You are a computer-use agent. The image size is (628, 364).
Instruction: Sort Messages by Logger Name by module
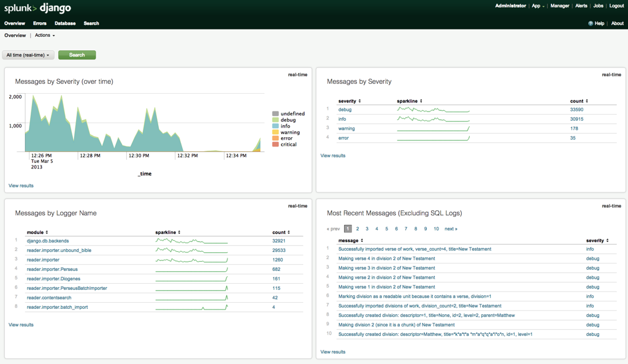(37, 232)
